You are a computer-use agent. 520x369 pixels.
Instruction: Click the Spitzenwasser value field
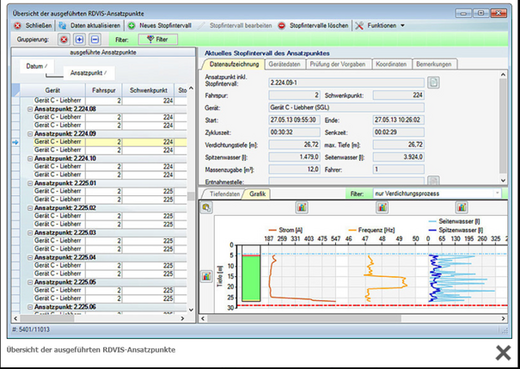pyautogui.click(x=294, y=157)
